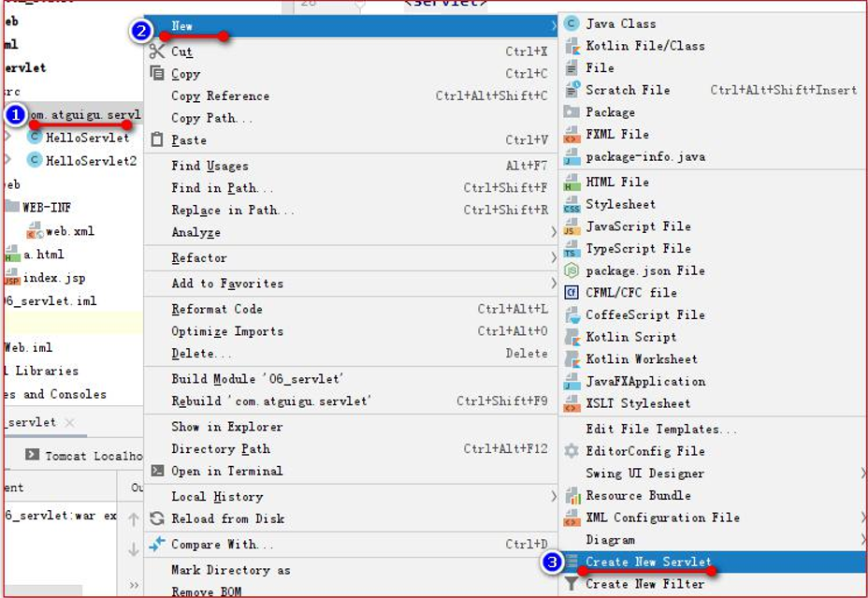The width and height of the screenshot is (868, 598).
Task: Choose Reformat Code menu entry
Action: click(x=351, y=309)
